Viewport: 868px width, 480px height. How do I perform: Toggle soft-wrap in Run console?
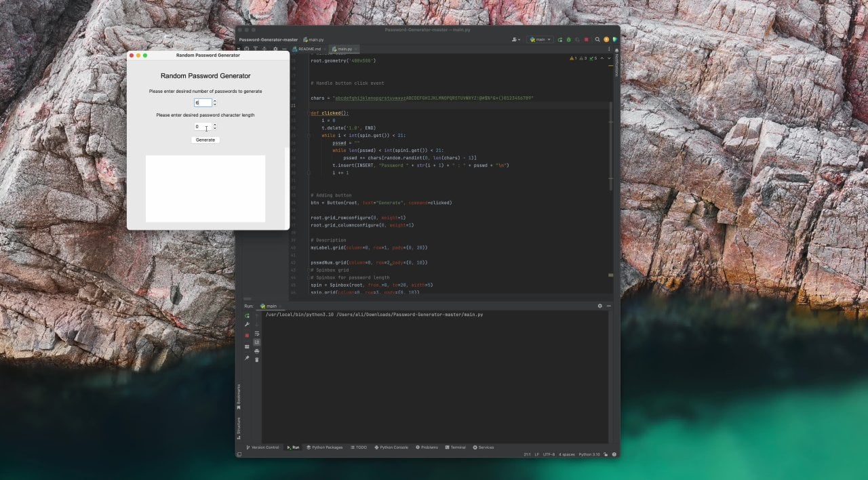257,334
